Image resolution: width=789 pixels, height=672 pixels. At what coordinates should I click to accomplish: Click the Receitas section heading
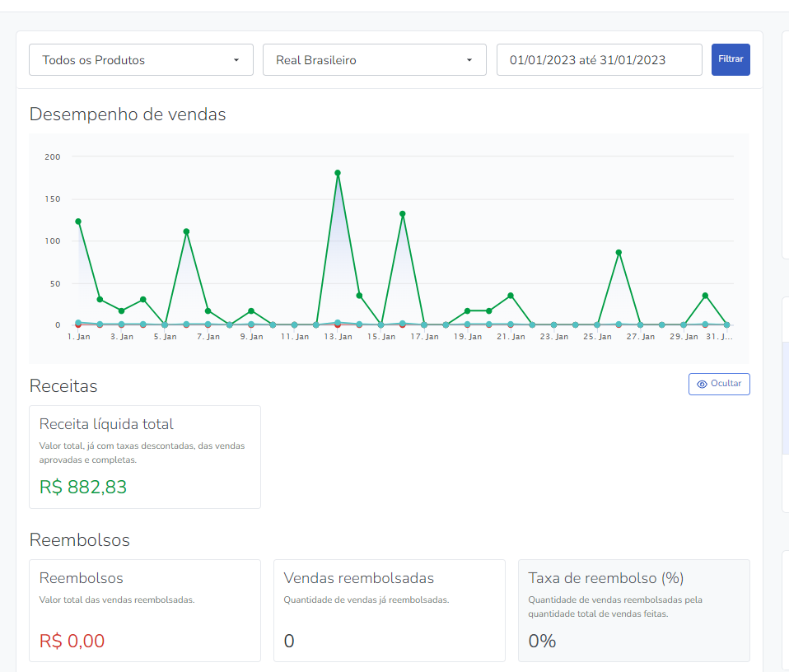click(63, 385)
